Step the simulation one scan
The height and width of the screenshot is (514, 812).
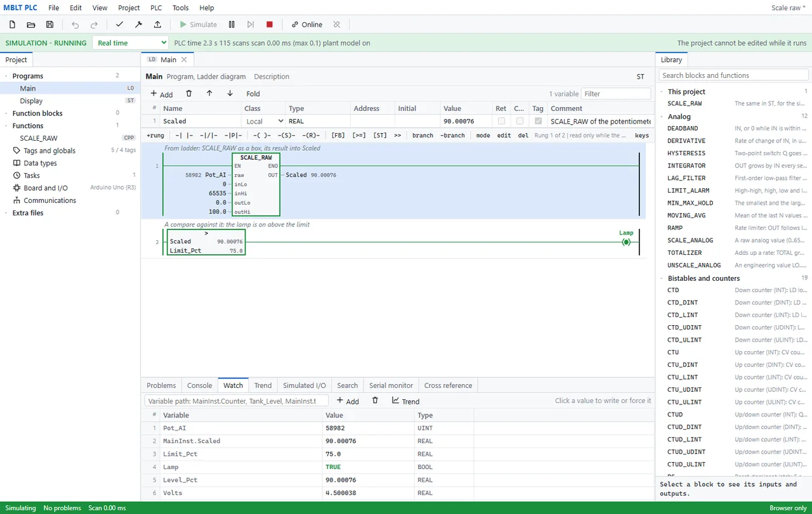251,25
